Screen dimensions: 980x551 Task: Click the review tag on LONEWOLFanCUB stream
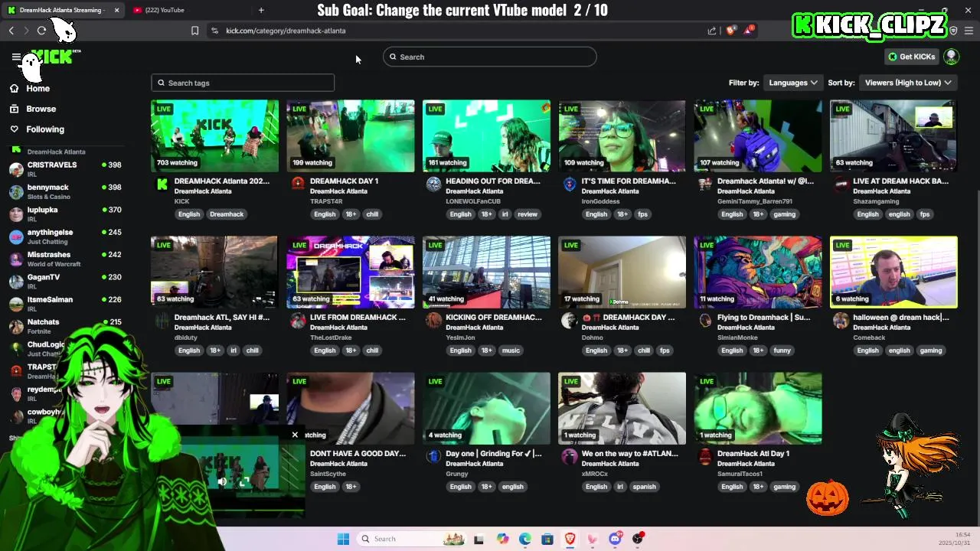[x=528, y=214]
